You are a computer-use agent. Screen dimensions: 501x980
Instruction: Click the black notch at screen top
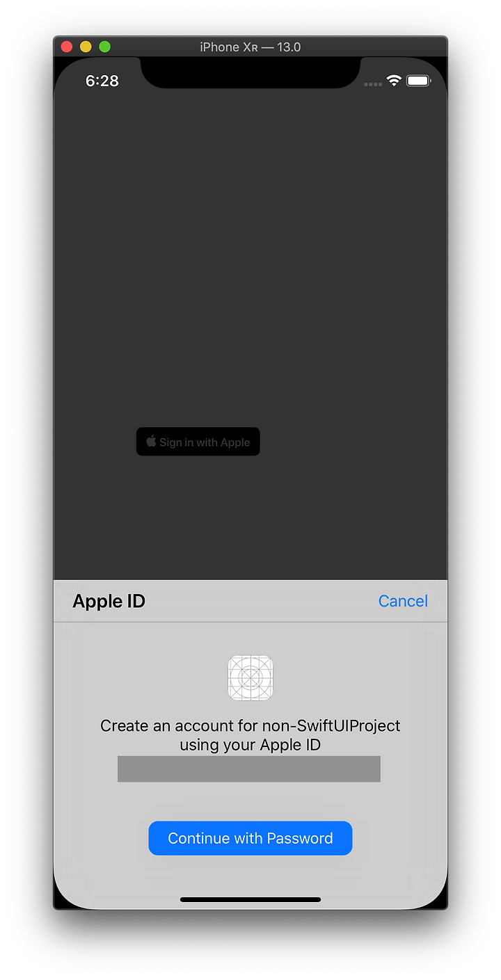250,72
